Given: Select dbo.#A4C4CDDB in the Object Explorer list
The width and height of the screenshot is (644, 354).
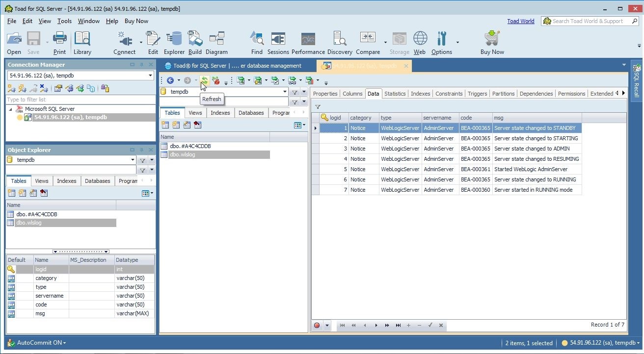Looking at the screenshot, I should [x=37, y=214].
